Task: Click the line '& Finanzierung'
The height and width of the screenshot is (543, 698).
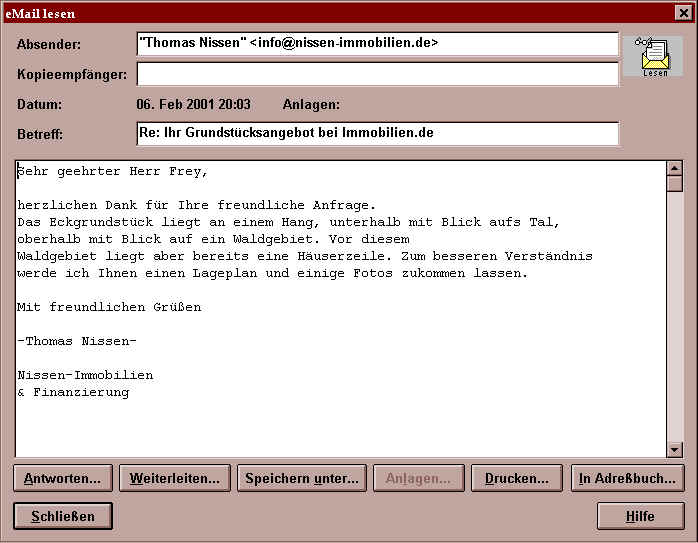Action: [73, 393]
